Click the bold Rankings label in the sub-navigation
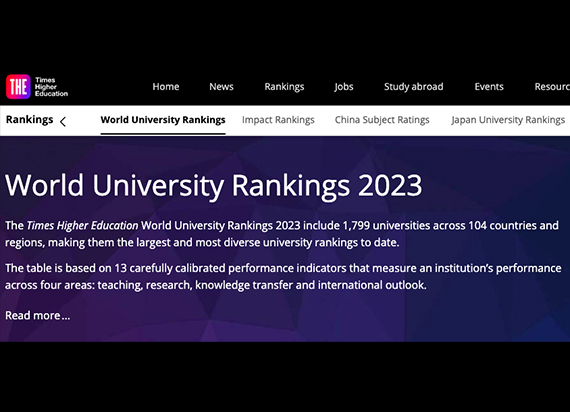 (29, 120)
